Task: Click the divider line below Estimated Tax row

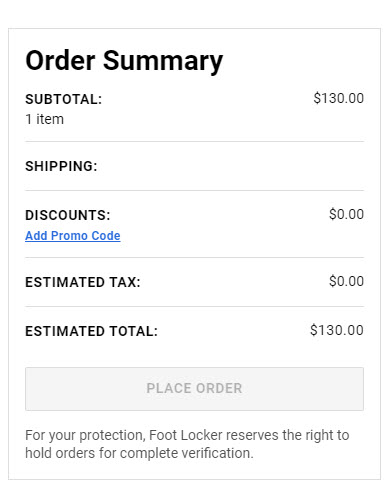Action: click(x=194, y=306)
